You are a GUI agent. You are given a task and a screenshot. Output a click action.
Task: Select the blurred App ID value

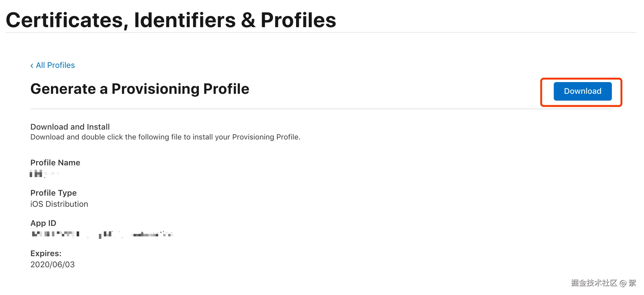coord(102,234)
